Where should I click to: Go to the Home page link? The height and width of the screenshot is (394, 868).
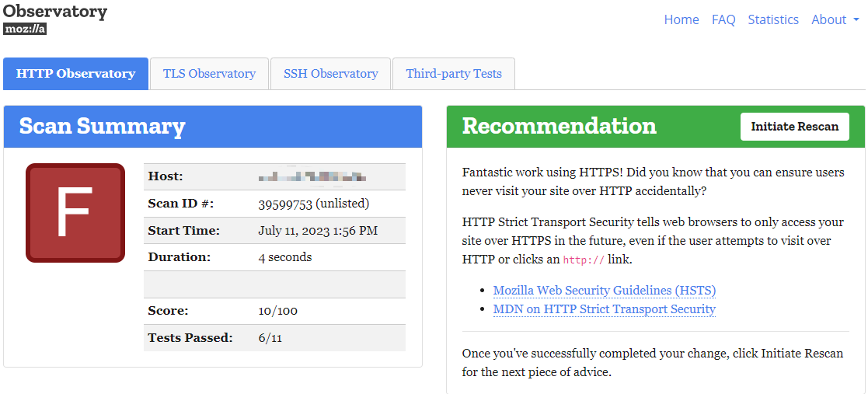coord(682,19)
